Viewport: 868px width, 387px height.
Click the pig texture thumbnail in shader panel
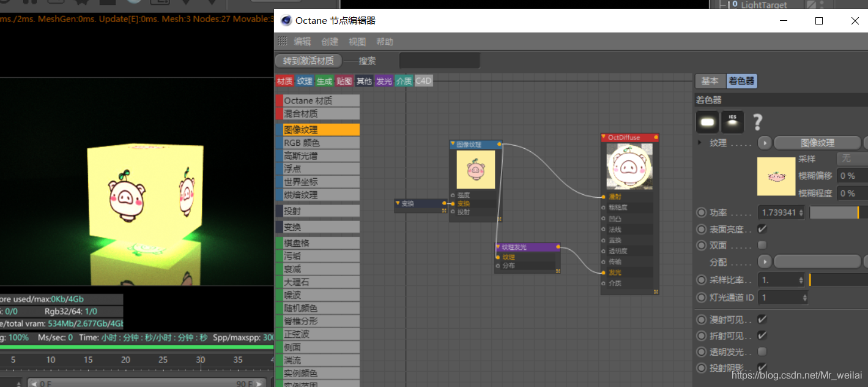pos(776,176)
